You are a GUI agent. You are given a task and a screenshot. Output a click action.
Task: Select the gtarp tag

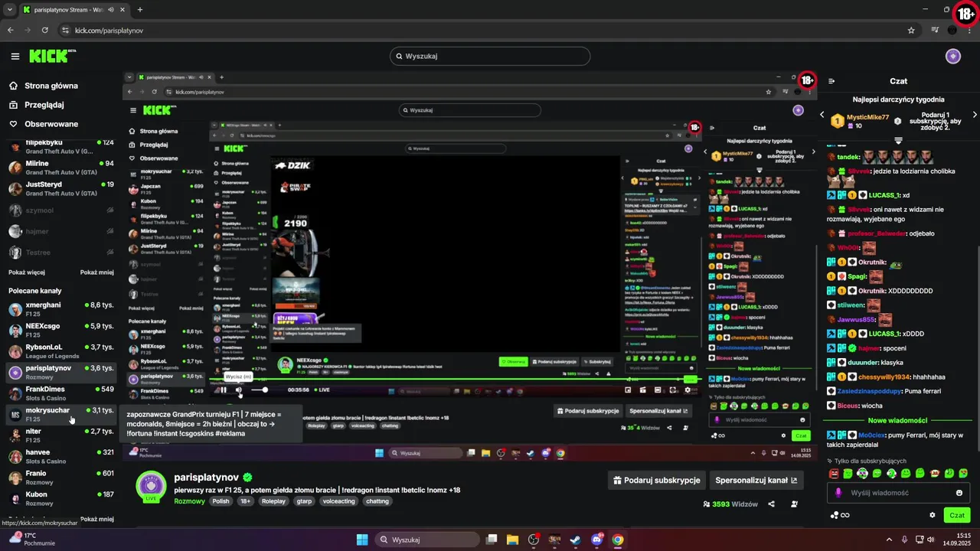click(304, 501)
